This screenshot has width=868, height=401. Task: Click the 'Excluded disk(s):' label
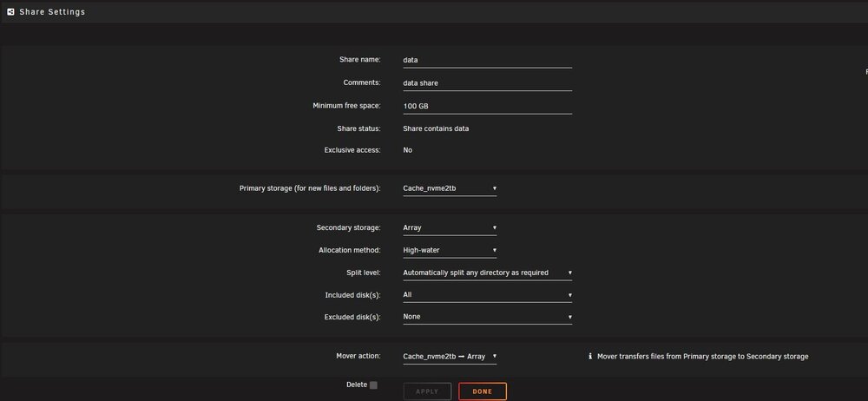coord(352,318)
